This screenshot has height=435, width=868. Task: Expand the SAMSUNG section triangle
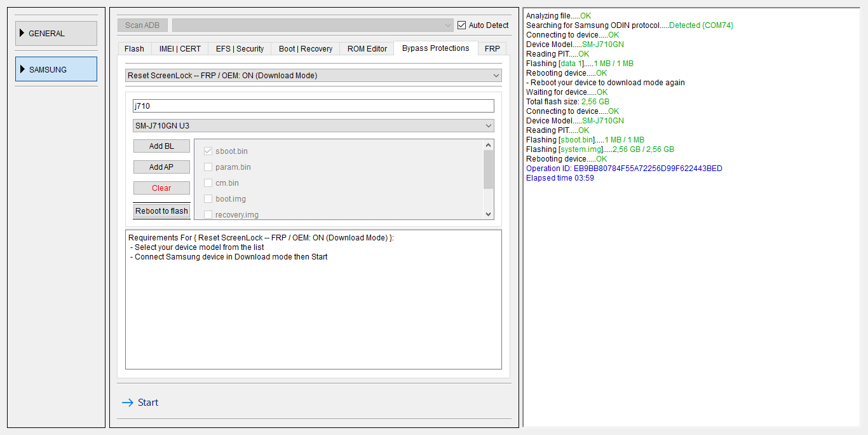pos(23,69)
